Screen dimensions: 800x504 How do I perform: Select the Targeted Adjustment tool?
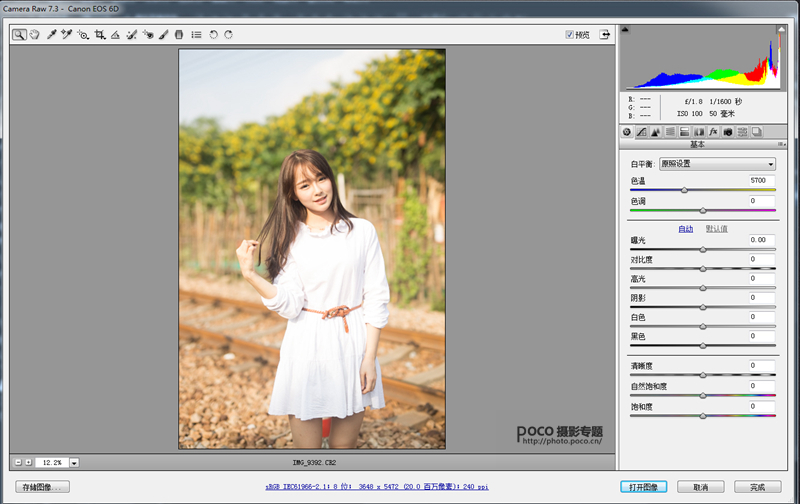[x=83, y=35]
